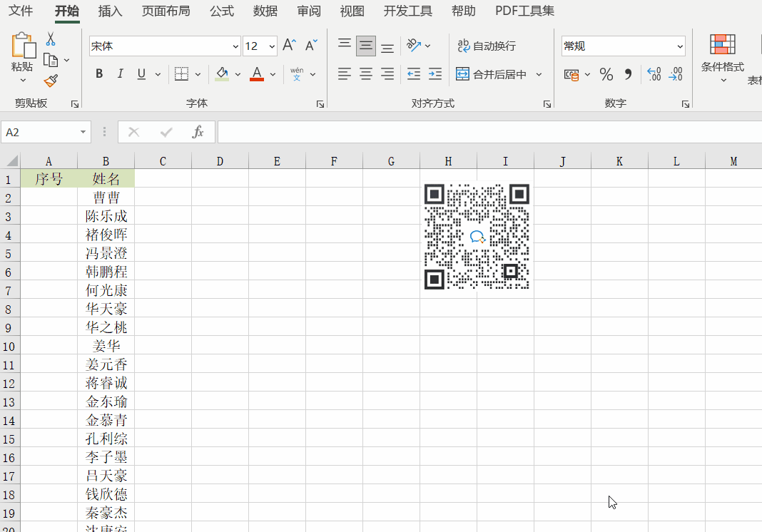
Task: Click the Copy icon
Action: tap(51, 60)
